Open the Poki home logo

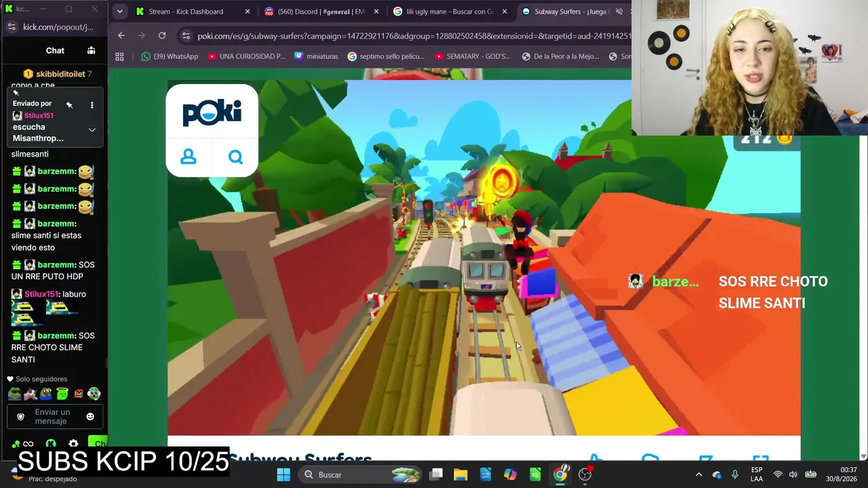212,113
